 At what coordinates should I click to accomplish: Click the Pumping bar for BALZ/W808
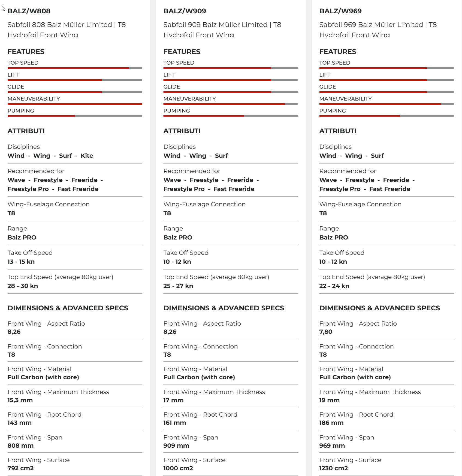[x=75, y=116]
